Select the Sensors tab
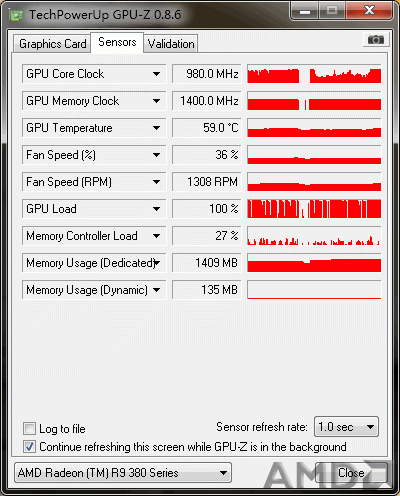Screen dimensions: 400x496 (117, 42)
